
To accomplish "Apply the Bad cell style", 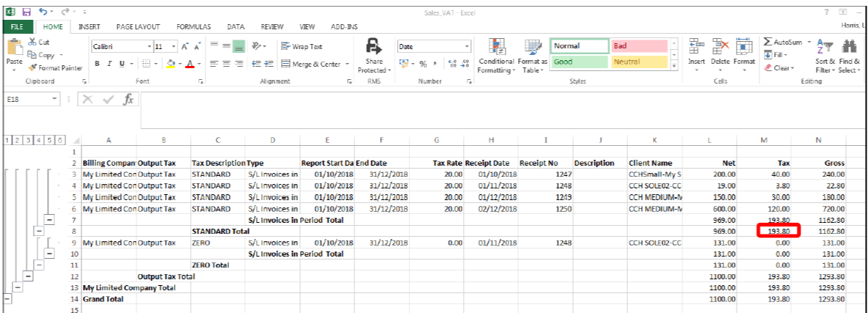I will click(x=639, y=46).
